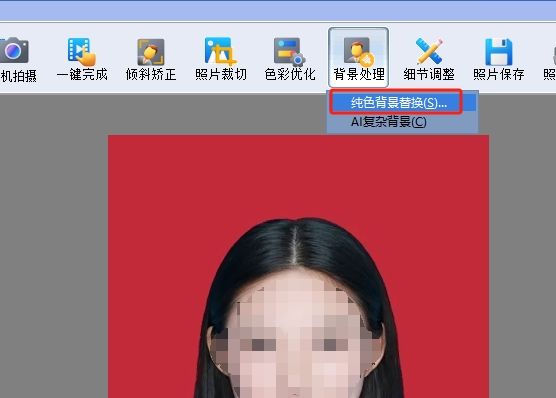Choose 纯色背景替换(S)... from the dropdown menu
Image resolution: width=556 pixels, height=398 pixels.
tap(401, 102)
